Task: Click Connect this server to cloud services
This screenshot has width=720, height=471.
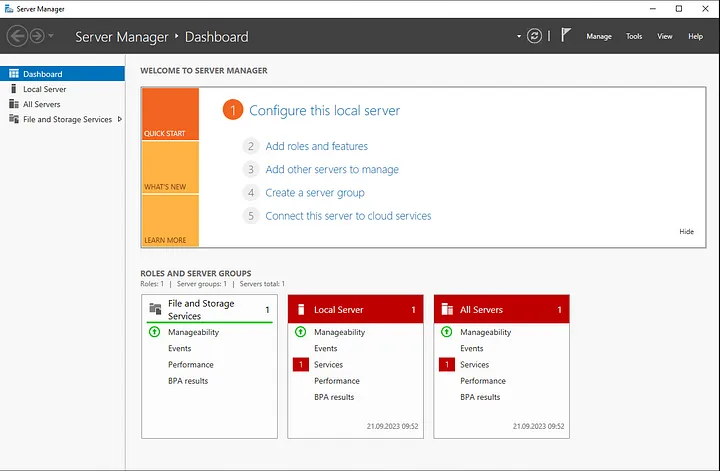Action: pos(348,216)
